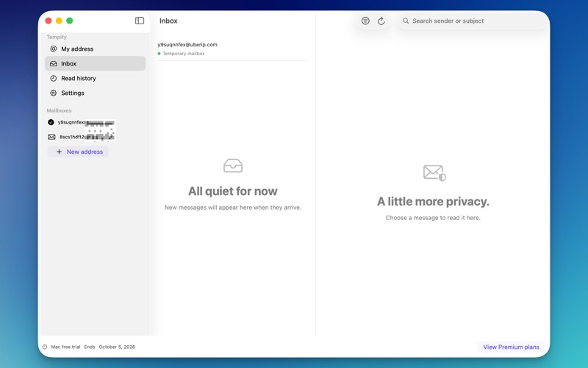This screenshot has width=588, height=368.
Task: Click the October 5, 2026 end date
Action: click(117, 347)
